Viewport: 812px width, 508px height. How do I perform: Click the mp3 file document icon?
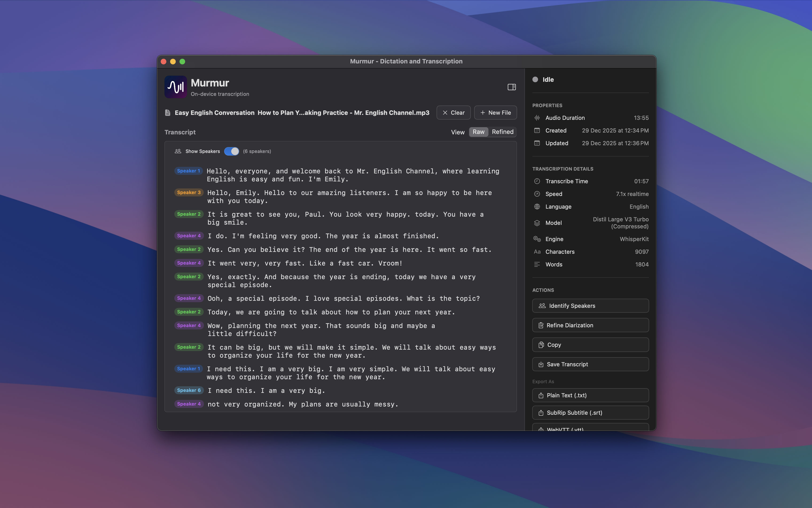coord(168,113)
